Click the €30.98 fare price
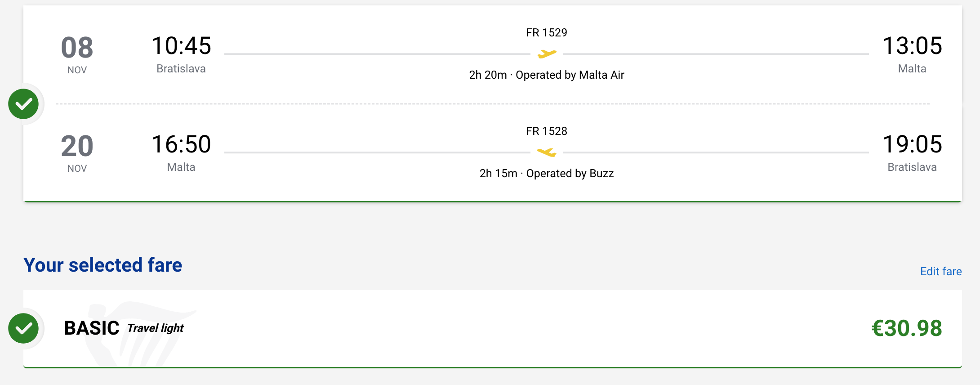Viewport: 980px width, 385px height. click(906, 328)
